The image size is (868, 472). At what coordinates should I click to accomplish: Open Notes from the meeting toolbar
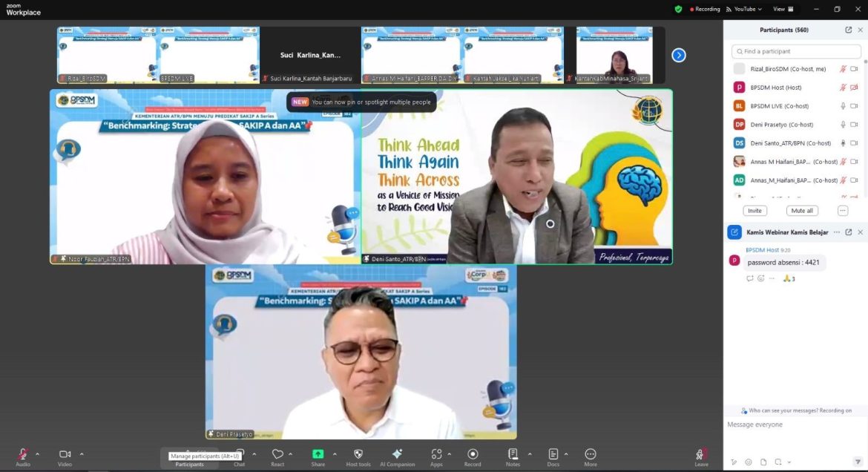[513, 457]
